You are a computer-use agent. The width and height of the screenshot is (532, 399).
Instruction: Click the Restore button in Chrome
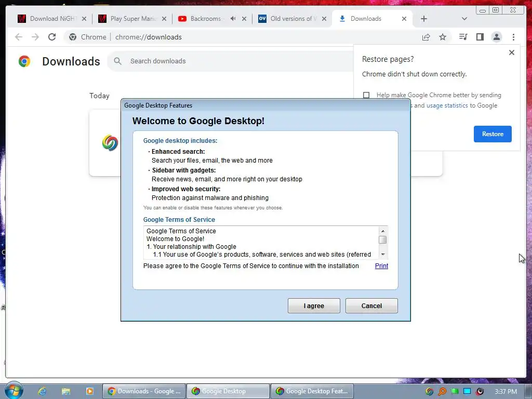493,134
